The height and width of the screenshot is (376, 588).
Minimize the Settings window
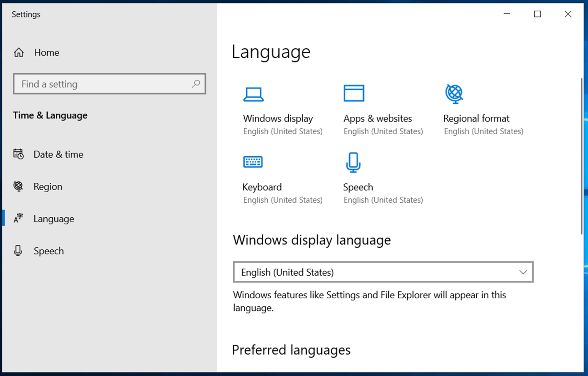pos(507,14)
